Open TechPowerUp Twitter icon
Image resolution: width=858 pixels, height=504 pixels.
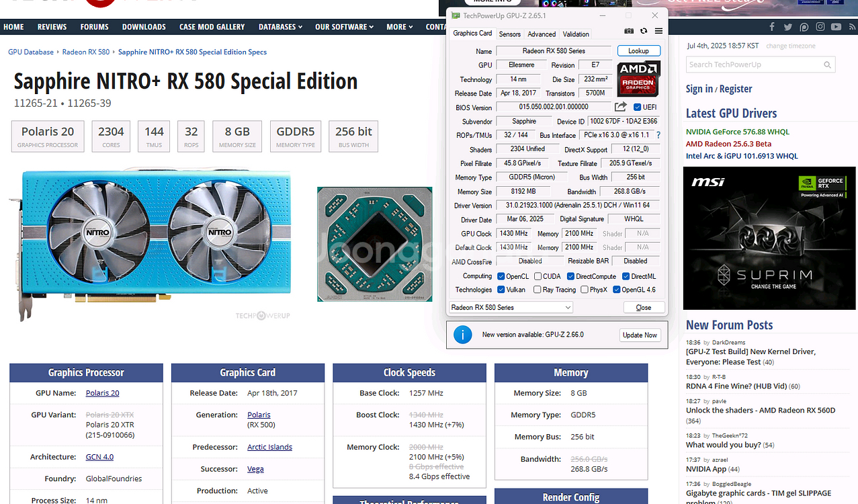pyautogui.click(x=787, y=27)
